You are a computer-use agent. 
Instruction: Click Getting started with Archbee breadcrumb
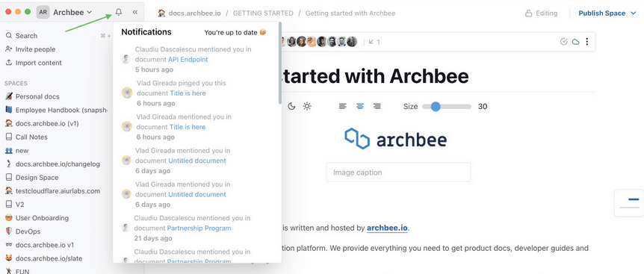pyautogui.click(x=350, y=13)
